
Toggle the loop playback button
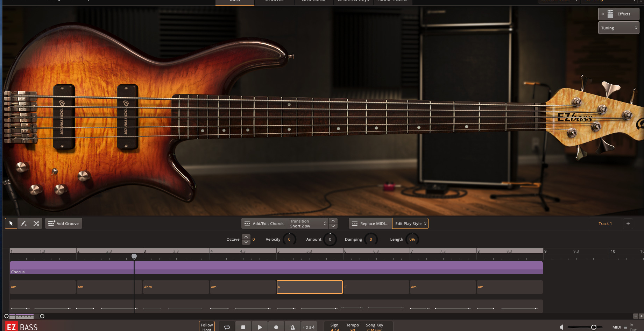pos(227,327)
